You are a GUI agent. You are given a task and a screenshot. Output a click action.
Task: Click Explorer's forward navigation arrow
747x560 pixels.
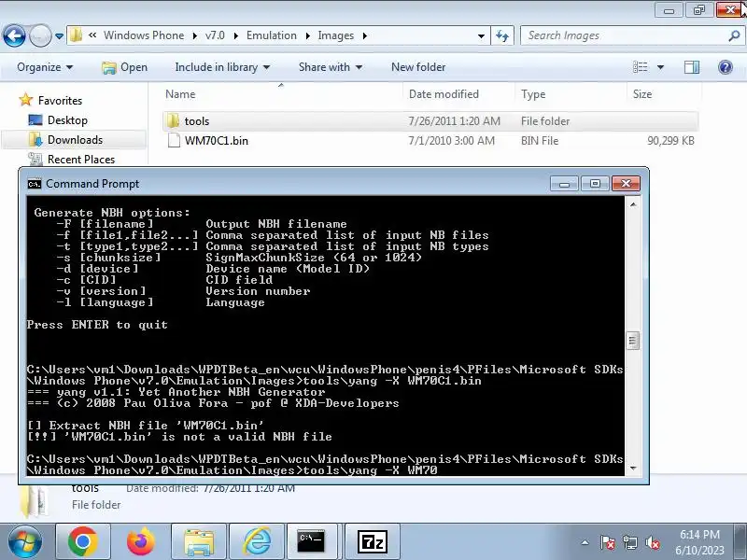click(x=40, y=35)
